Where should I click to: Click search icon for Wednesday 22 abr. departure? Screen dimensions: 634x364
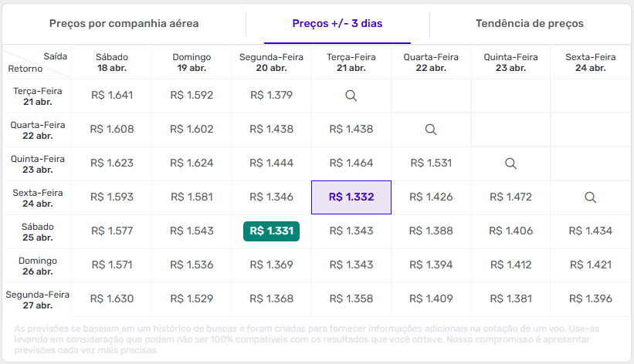click(431, 130)
